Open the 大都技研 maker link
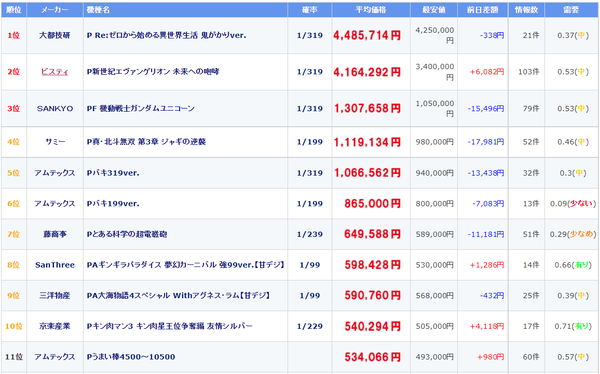Screen dimensions: 600x374 55,35
